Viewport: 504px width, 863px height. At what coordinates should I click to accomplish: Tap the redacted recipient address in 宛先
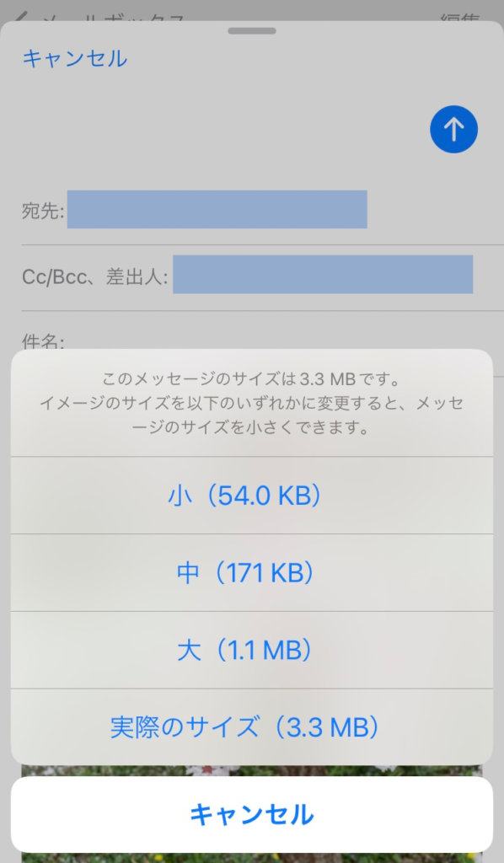[x=217, y=209]
